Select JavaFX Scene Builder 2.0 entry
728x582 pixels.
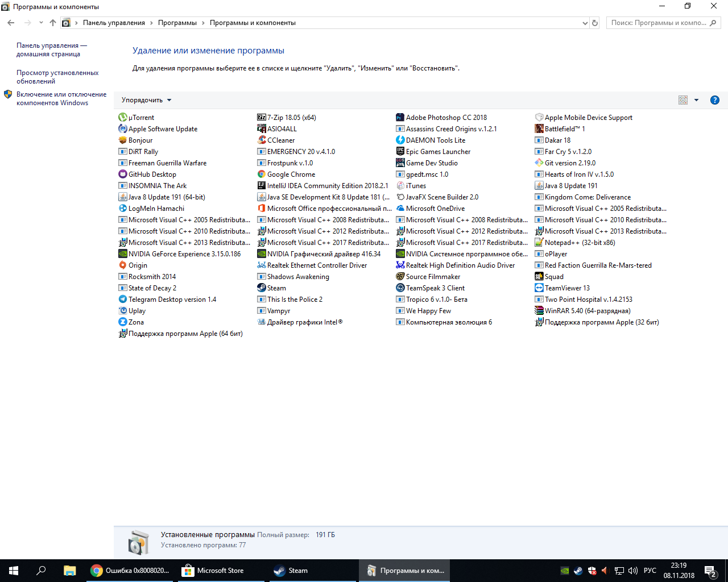(x=437, y=197)
